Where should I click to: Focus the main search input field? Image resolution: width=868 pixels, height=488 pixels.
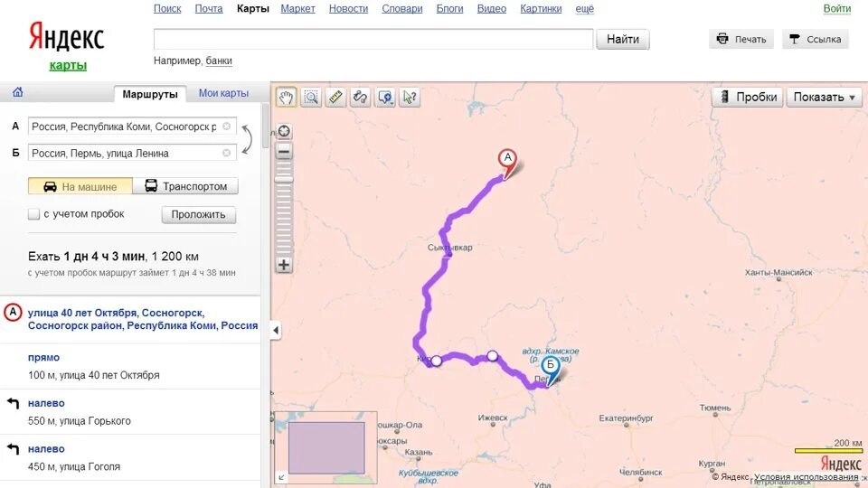coord(373,39)
